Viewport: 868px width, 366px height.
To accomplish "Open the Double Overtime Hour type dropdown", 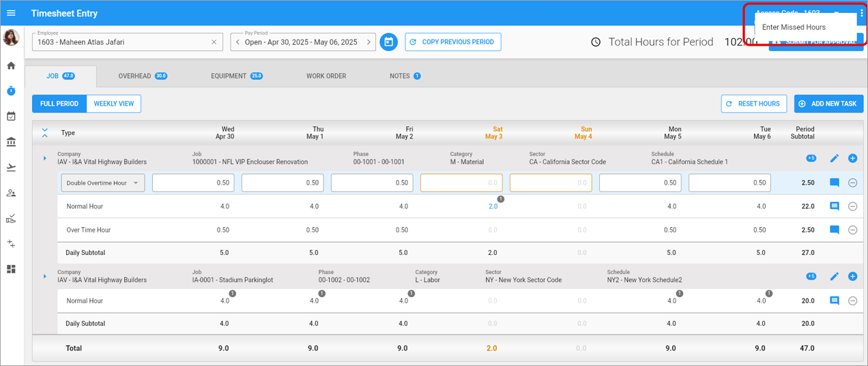I will click(x=103, y=183).
